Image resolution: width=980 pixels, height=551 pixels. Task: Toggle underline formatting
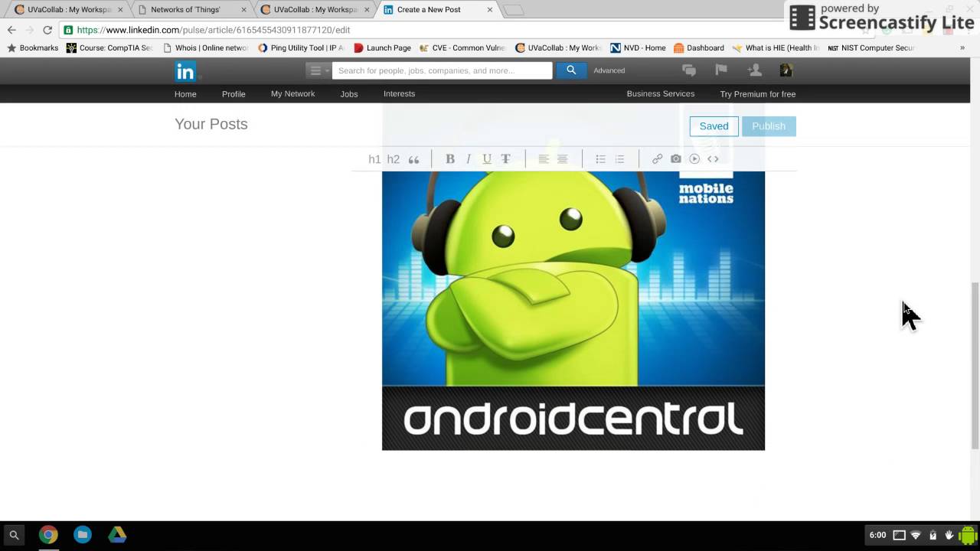487,159
